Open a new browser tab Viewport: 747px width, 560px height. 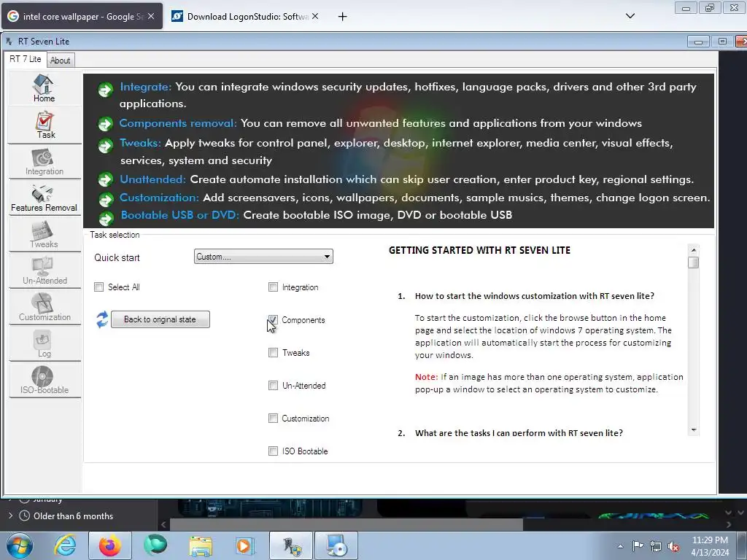342,17
